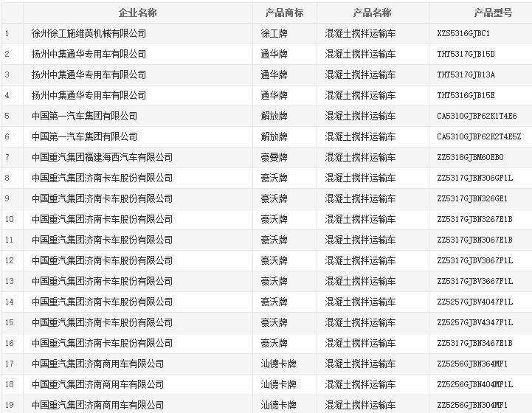The width and height of the screenshot is (532, 413).
Task: Click model ZZ5256GJBN404MF1L
Action: (475, 384)
